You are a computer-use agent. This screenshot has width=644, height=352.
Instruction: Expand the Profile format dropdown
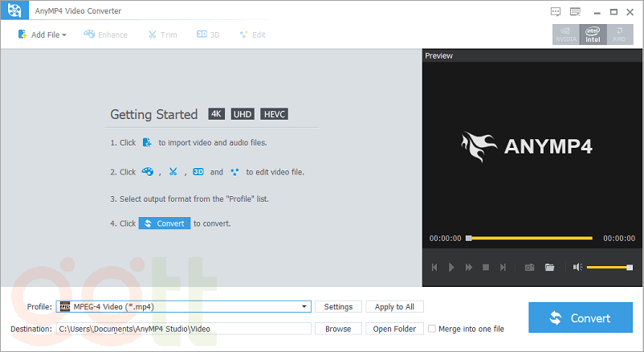304,307
